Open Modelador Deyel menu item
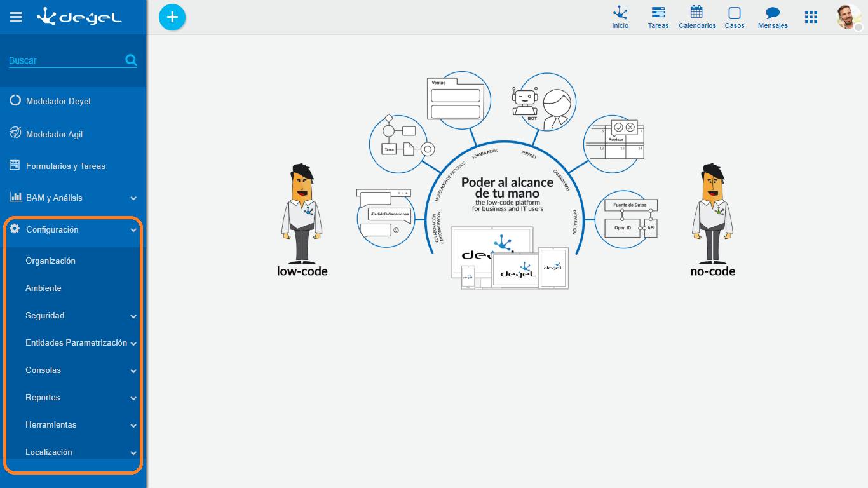 point(73,101)
